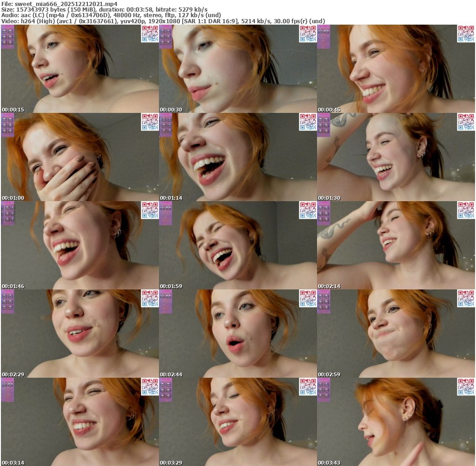The height and width of the screenshot is (466, 476).
Task: Choose the frame stamped 00:02:29
Action: [x=80, y=334]
